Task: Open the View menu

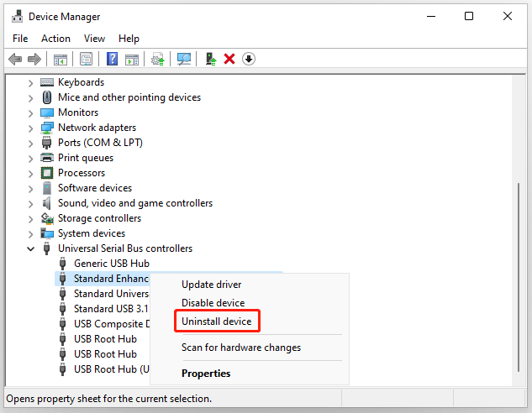Action: pos(94,39)
